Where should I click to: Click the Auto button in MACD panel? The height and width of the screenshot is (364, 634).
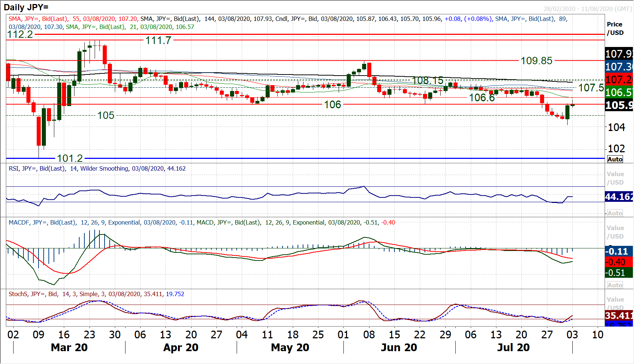point(615,285)
